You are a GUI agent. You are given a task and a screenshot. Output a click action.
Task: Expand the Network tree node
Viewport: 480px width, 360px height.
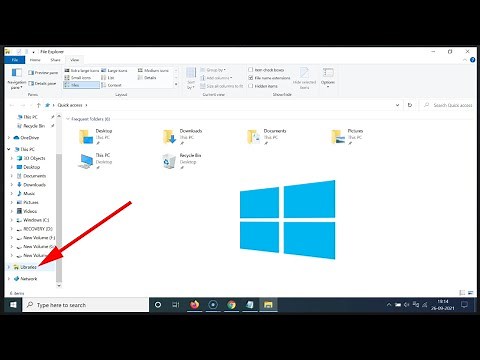(9, 279)
